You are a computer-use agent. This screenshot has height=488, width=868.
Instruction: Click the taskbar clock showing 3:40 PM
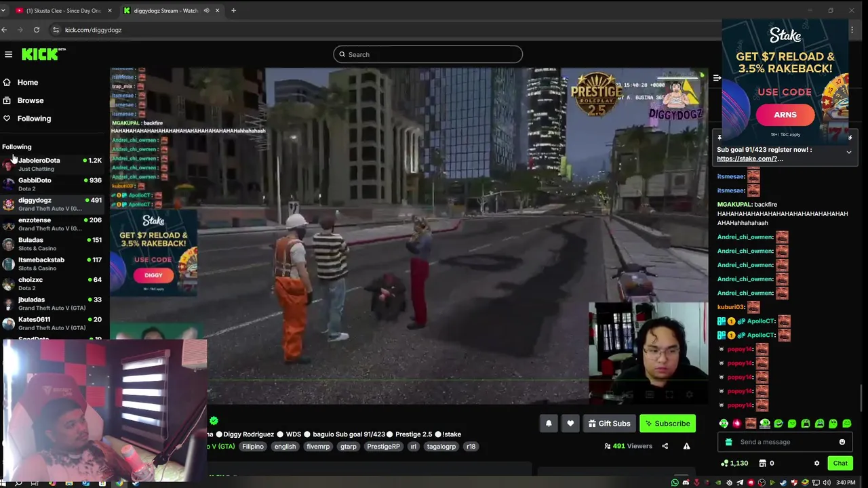click(846, 483)
